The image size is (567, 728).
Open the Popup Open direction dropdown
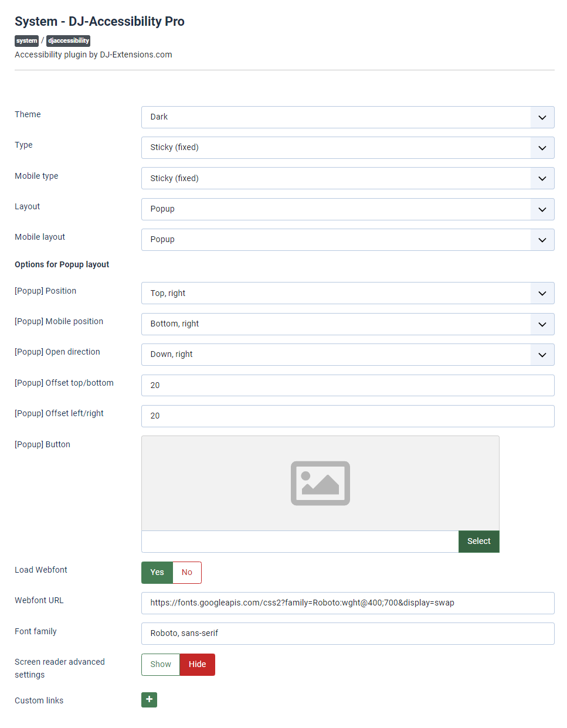click(x=348, y=355)
